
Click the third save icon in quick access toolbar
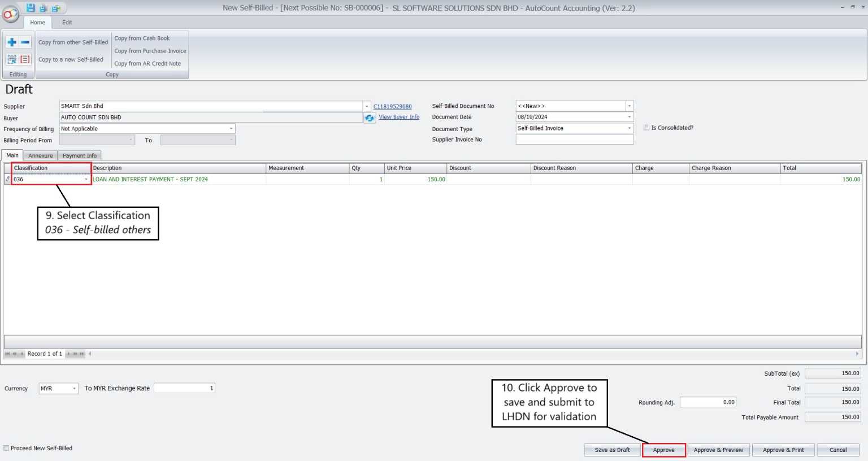56,8
